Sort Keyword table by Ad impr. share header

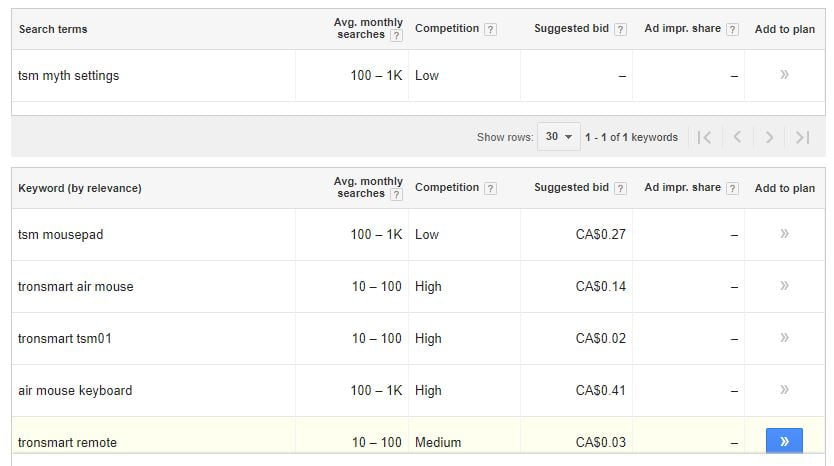(682, 187)
